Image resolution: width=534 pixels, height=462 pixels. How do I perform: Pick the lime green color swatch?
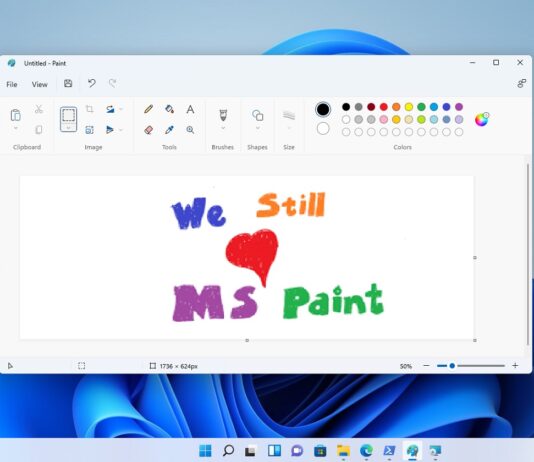(x=421, y=120)
